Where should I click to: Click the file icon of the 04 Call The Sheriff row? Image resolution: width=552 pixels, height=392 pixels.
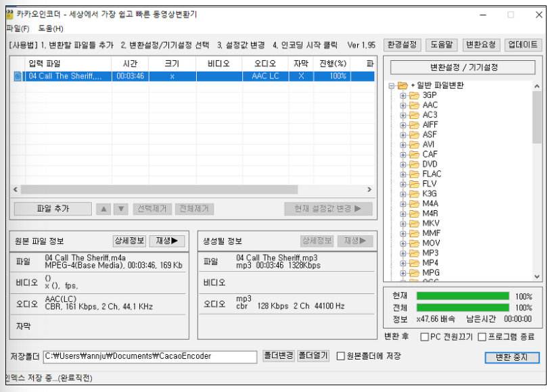(x=18, y=76)
